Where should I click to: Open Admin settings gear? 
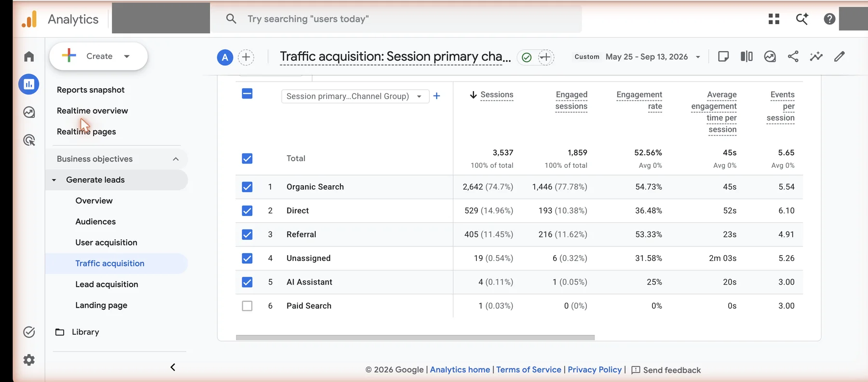(x=29, y=360)
